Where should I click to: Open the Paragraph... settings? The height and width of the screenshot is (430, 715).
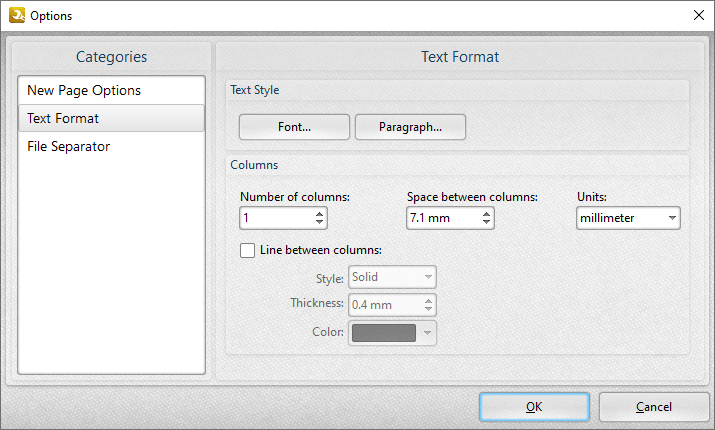coord(410,127)
